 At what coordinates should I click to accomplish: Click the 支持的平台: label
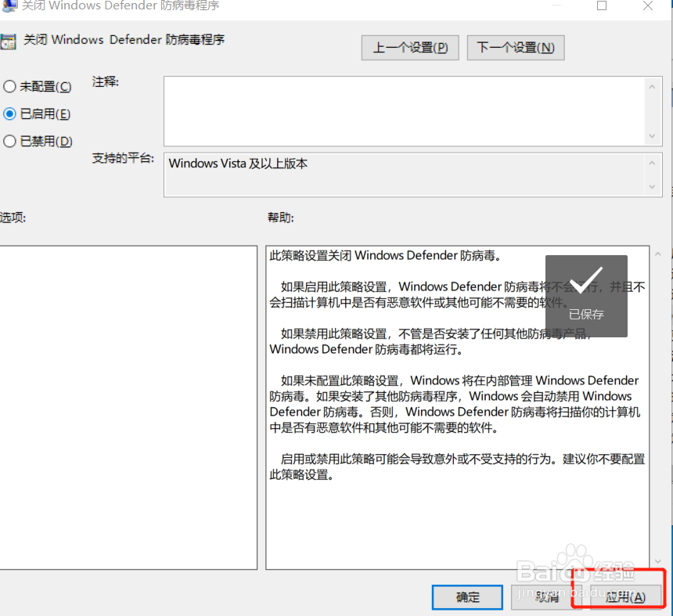(x=123, y=158)
